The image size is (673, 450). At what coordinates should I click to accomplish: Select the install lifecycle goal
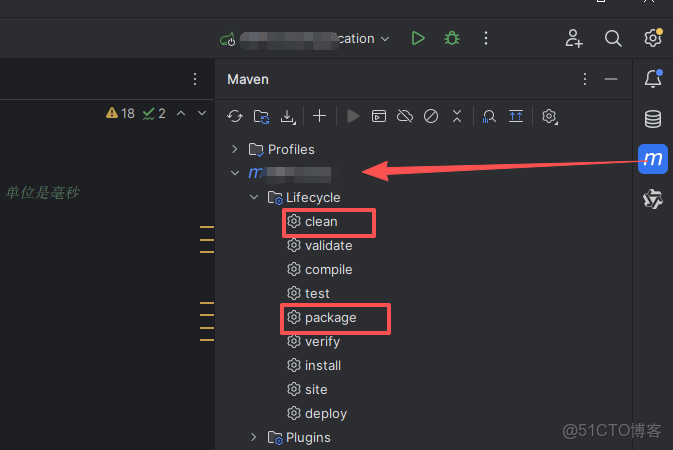click(x=314, y=365)
